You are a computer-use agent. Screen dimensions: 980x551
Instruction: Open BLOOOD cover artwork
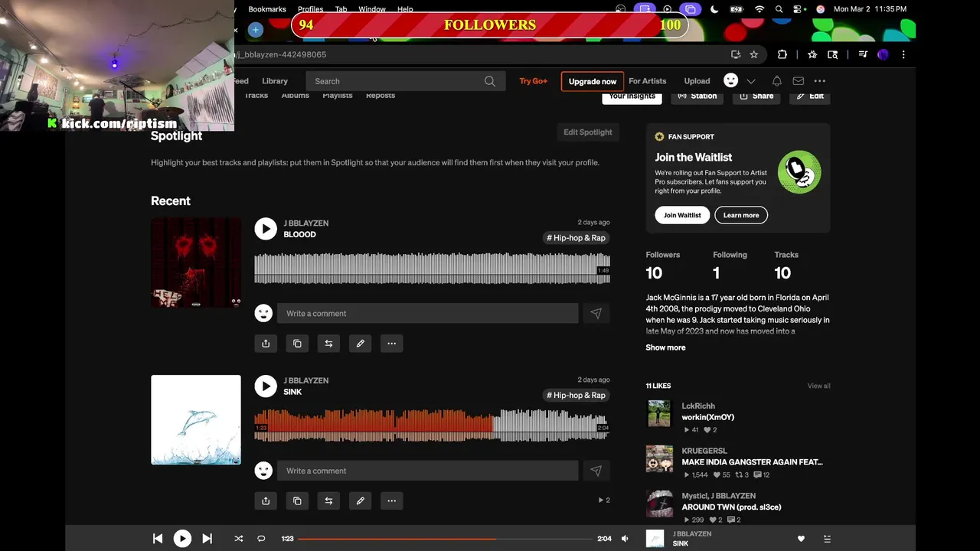[196, 262]
